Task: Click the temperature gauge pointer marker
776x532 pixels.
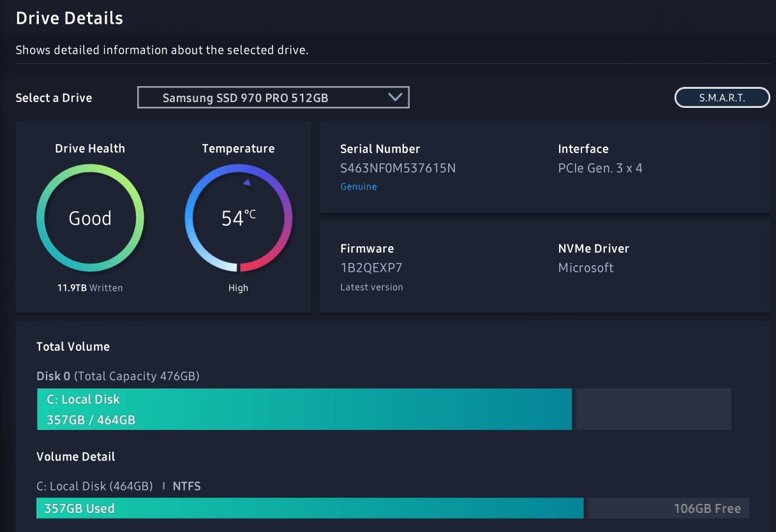Action: pyautogui.click(x=247, y=182)
